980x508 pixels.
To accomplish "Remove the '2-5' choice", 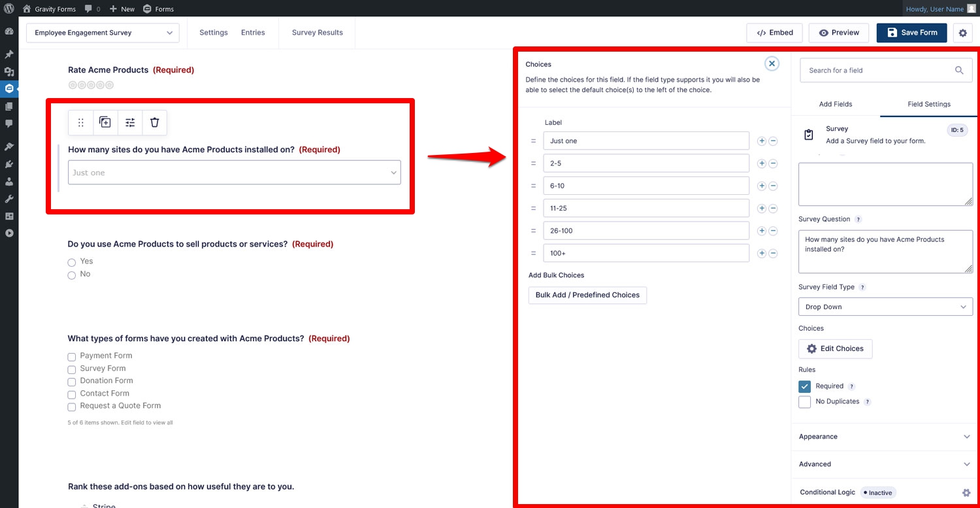I will 773,163.
